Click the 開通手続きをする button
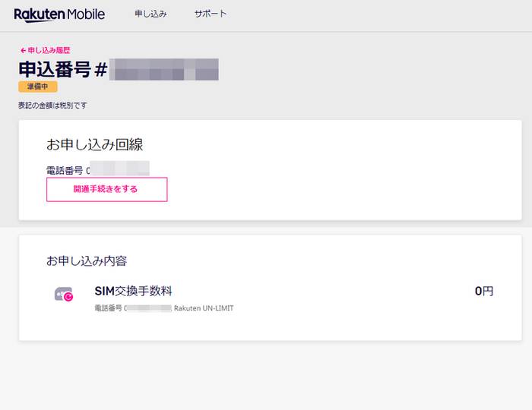The width and height of the screenshot is (532, 410). coord(107,189)
